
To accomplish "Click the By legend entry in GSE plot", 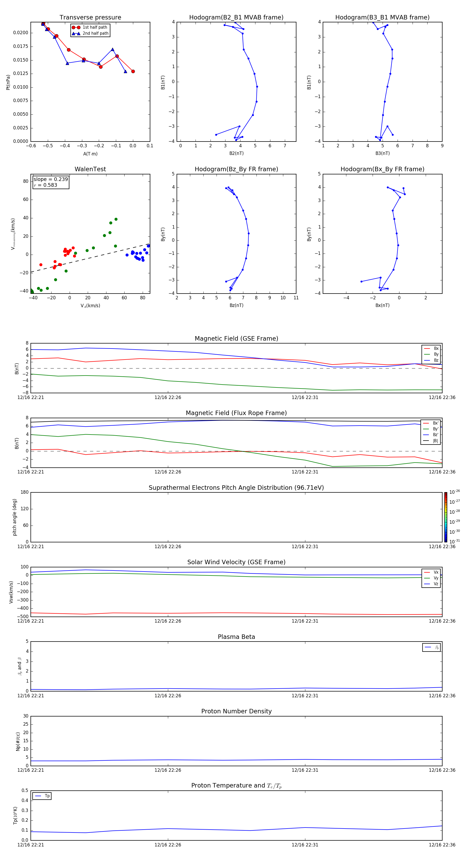I will (431, 354).
